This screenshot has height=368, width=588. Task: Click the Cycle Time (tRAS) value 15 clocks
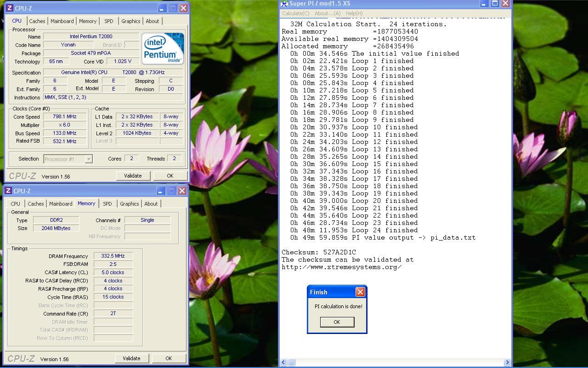113,297
